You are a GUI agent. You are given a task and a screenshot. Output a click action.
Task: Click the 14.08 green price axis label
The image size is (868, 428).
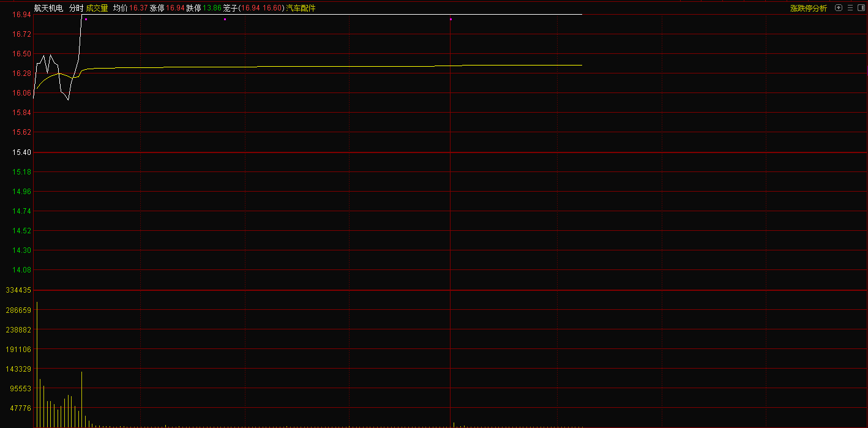(22, 270)
